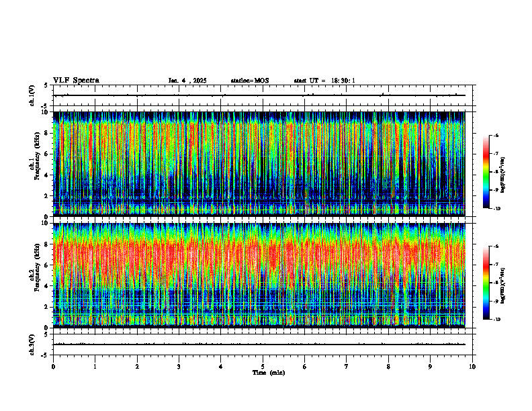Click the "station=MOS" header label

tap(250, 81)
